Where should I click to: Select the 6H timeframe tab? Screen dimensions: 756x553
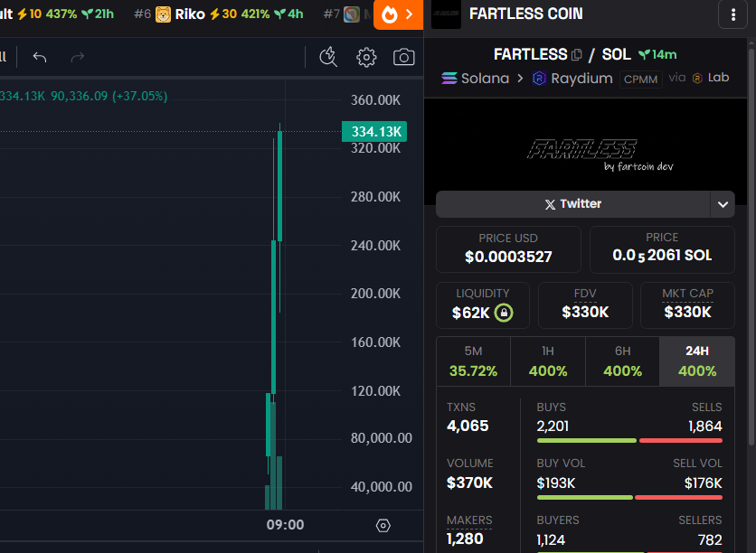622,361
